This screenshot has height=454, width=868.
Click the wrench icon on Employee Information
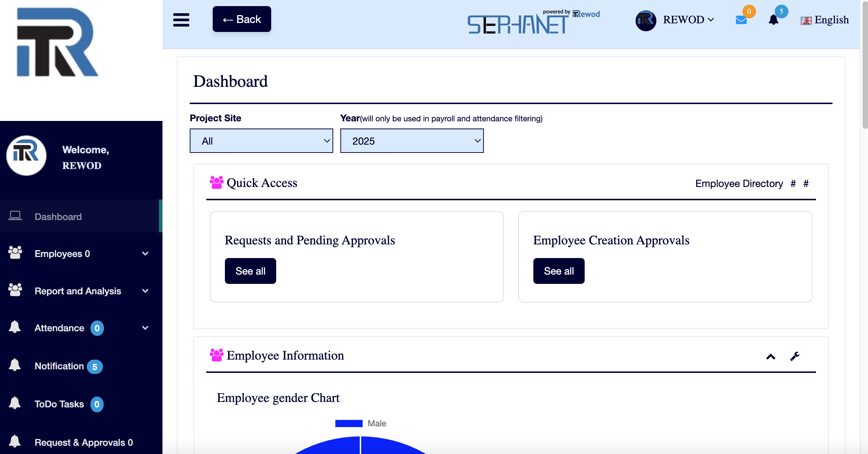[x=795, y=356]
